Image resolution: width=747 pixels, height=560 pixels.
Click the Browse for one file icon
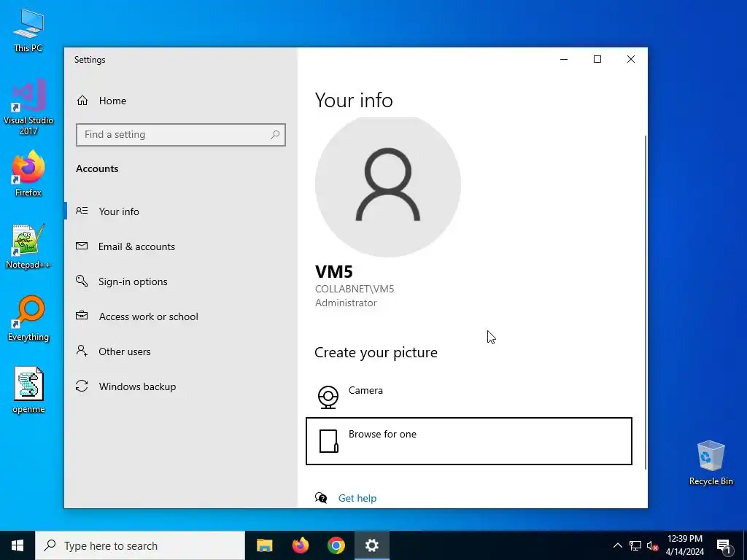click(x=329, y=441)
